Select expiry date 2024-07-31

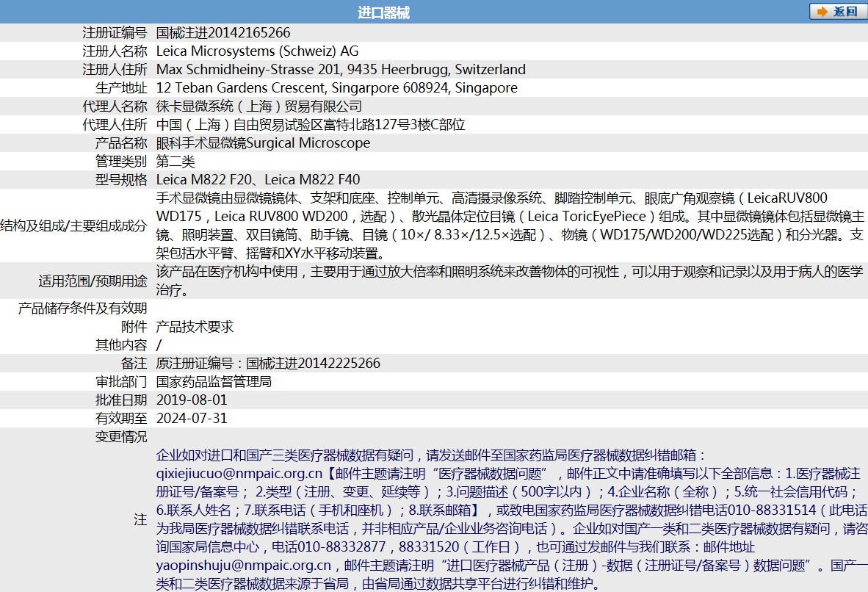pyautogui.click(x=192, y=418)
